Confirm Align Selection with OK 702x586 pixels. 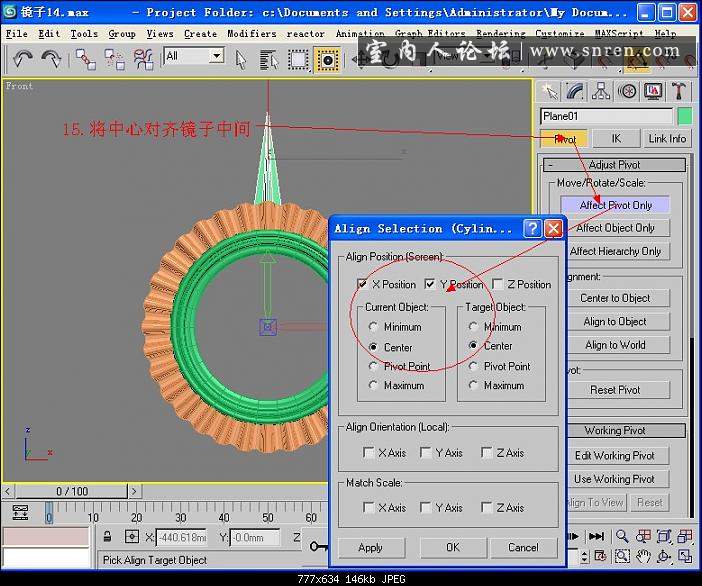[x=453, y=548]
